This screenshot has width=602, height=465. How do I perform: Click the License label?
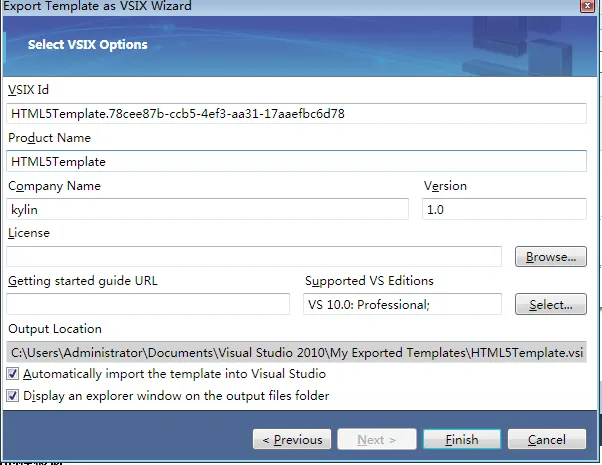[x=29, y=233]
